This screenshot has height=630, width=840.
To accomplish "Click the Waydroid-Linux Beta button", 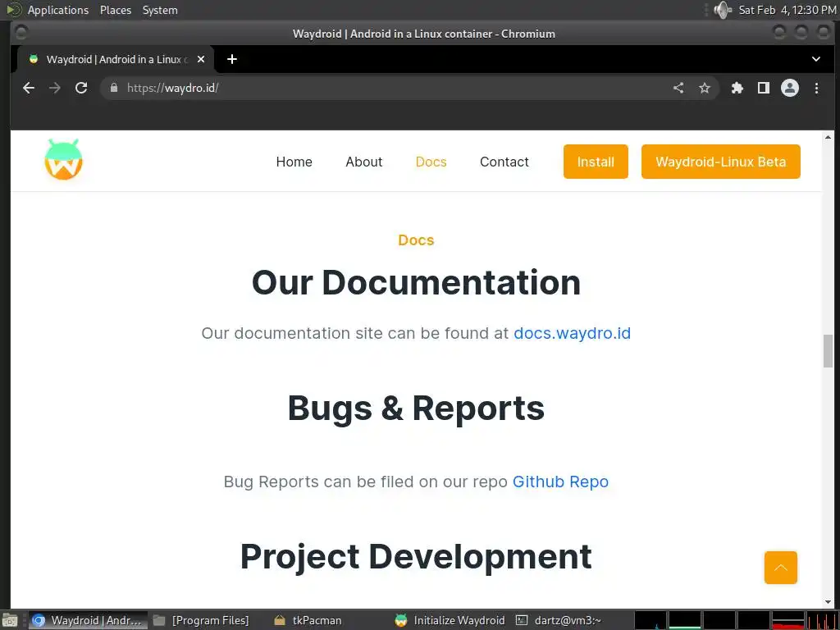I will [x=720, y=162].
